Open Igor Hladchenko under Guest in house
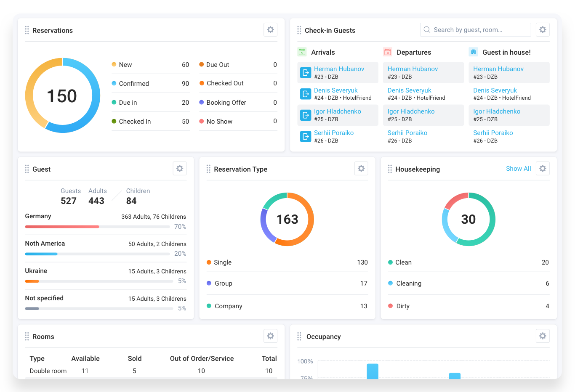The image size is (575, 392). click(x=497, y=111)
